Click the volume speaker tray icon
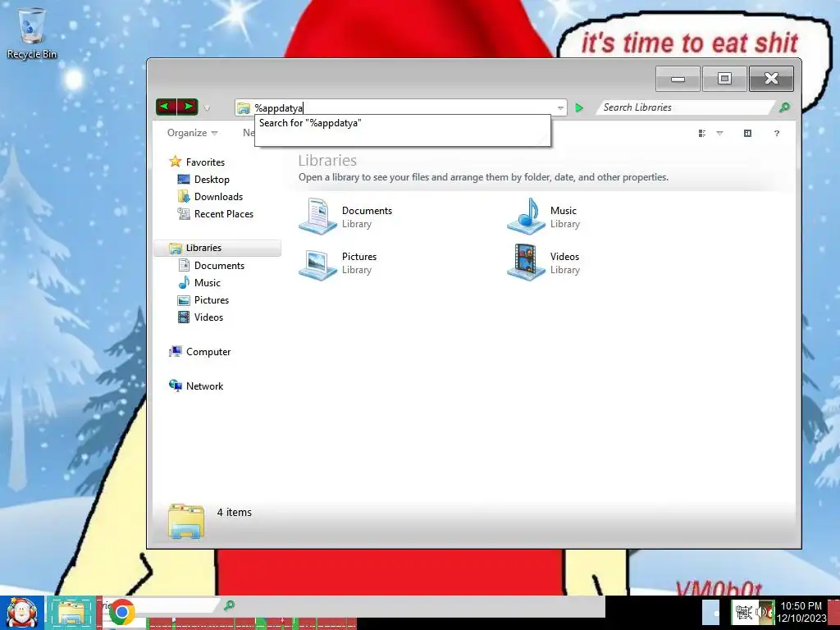The height and width of the screenshot is (630, 840). click(763, 611)
